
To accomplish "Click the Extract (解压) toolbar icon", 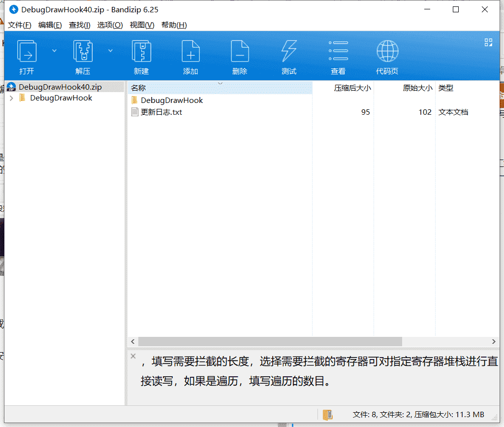I will [83, 51].
